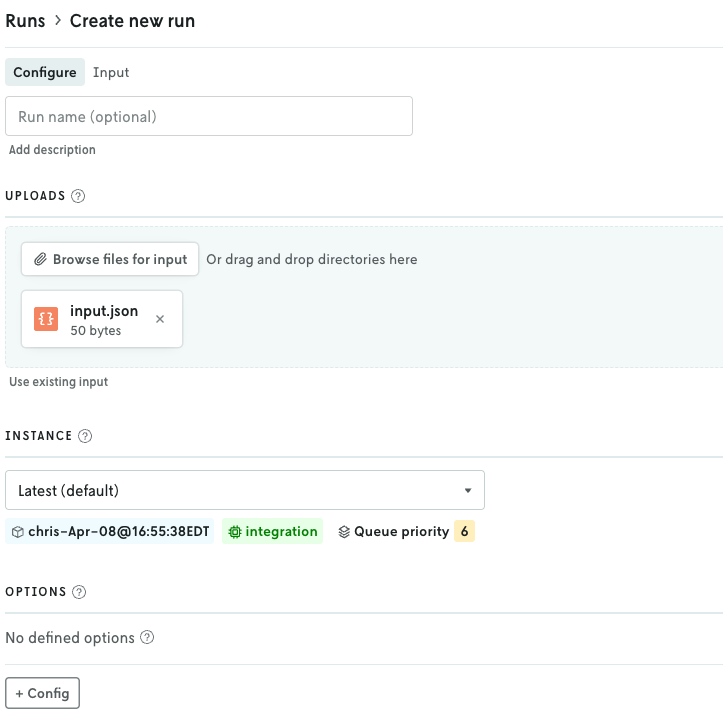Click the chris-Apr-08@16:55:38EDT version tag
This screenshot has height=724, width=723.
click(x=110, y=531)
